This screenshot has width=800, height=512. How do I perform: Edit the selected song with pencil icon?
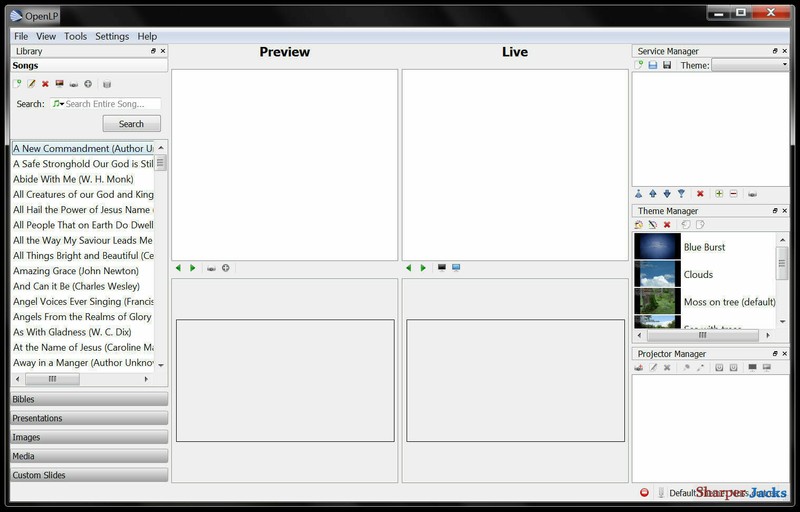coord(31,84)
